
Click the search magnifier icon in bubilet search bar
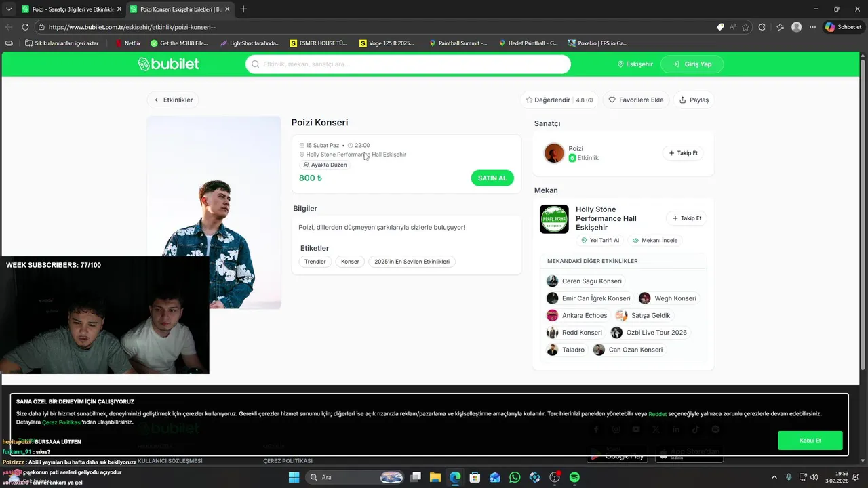[256, 64]
